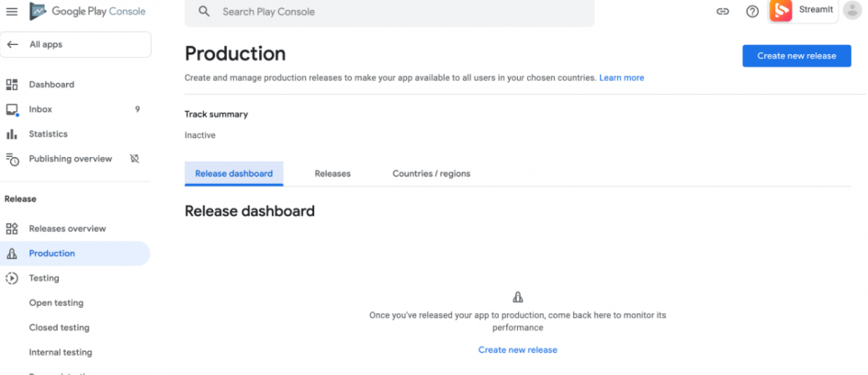Image resolution: width=868 pixels, height=375 pixels.
Task: Open Inbox with 9 notifications
Action: coord(40,109)
